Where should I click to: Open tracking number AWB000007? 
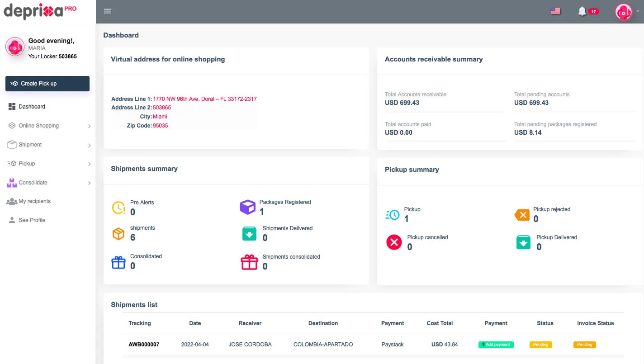pos(144,345)
